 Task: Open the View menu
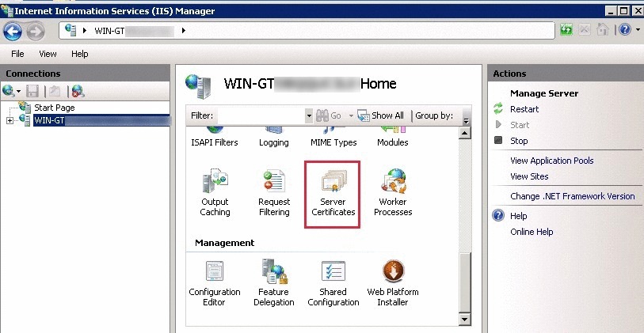point(48,54)
